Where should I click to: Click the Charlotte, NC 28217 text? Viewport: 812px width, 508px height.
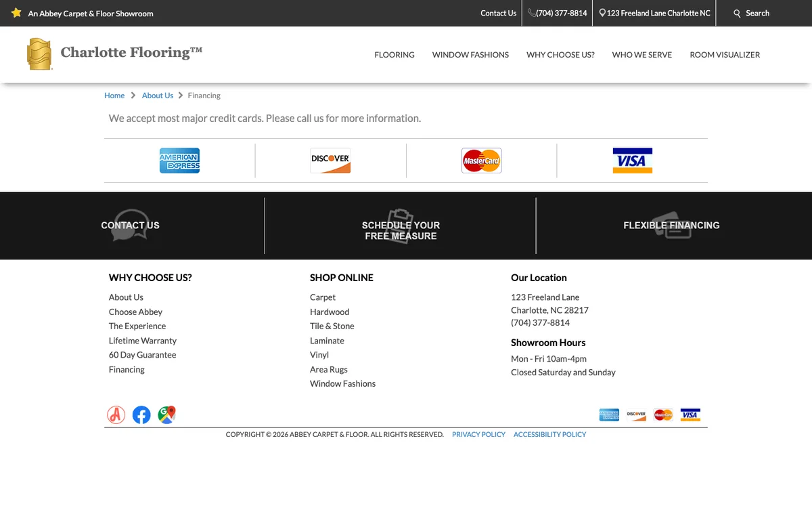click(549, 310)
